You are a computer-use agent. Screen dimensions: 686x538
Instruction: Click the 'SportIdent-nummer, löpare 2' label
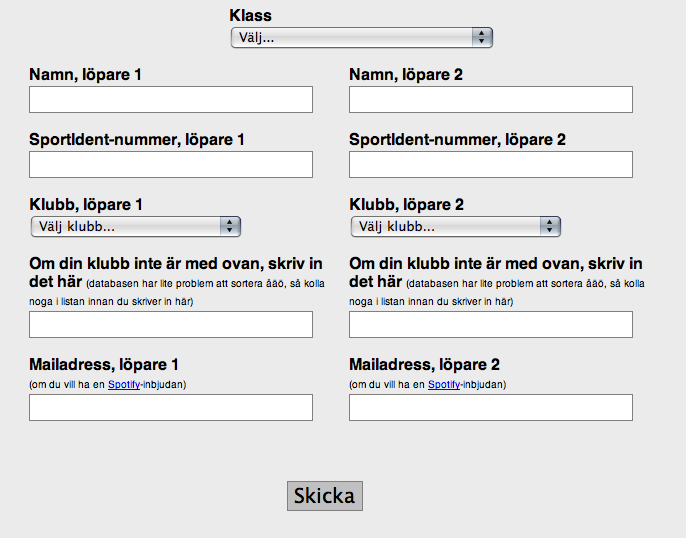(457, 140)
